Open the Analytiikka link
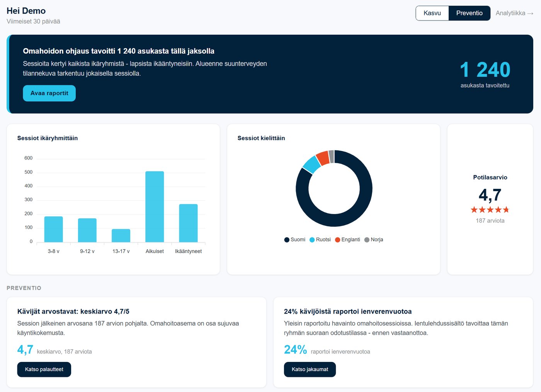541x392 pixels. (515, 13)
